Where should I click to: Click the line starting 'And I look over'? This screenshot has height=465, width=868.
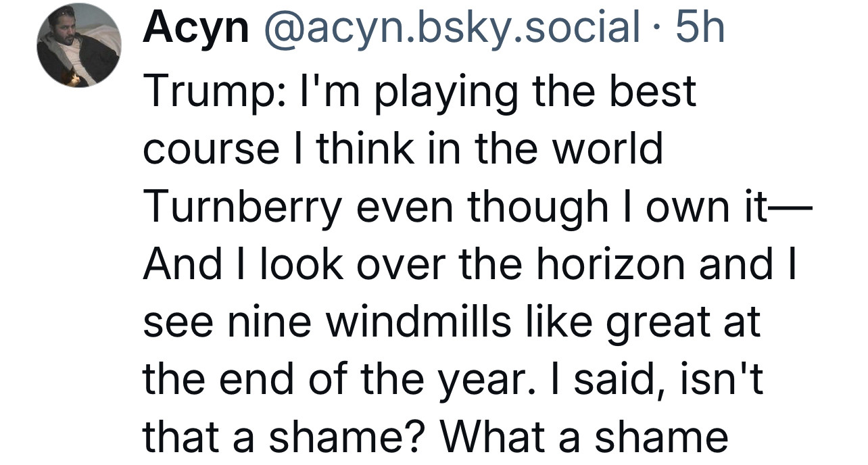click(x=470, y=265)
